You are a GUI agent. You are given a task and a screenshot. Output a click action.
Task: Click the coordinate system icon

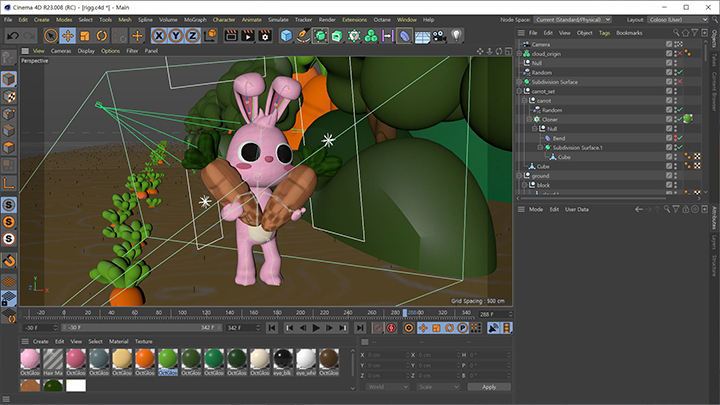pos(210,36)
